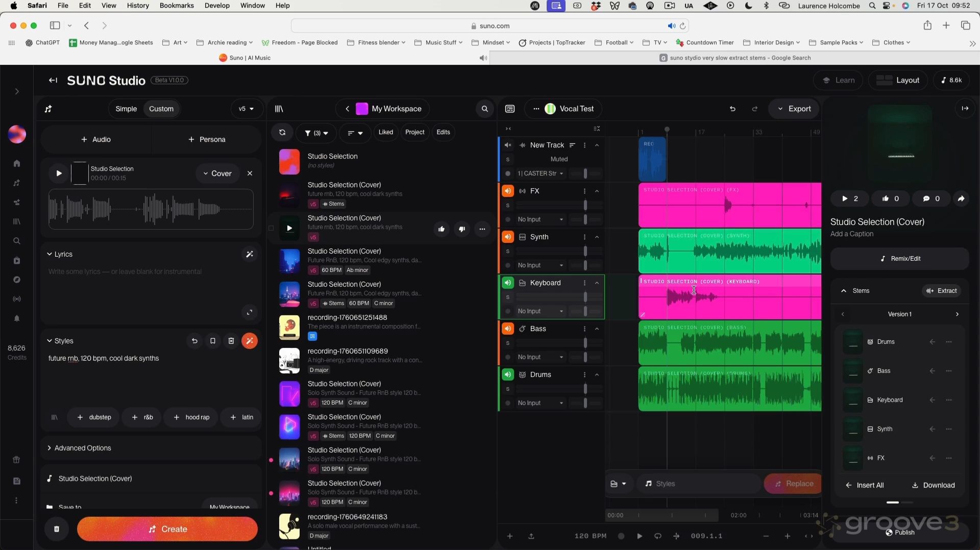Mute the FX track

point(508,191)
